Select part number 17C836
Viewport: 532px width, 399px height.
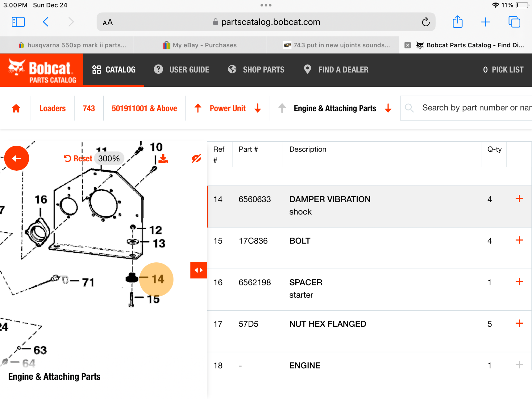point(253,241)
